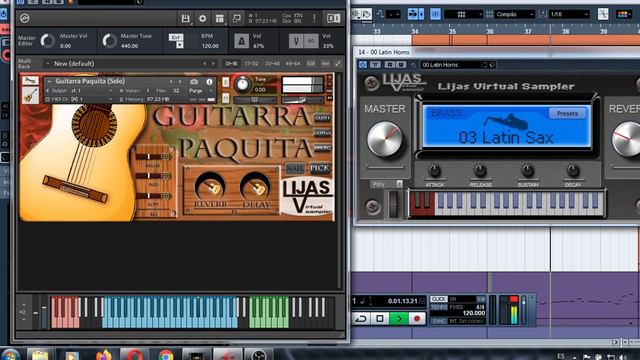
Task: Select rack page 33-48 tab
Action: click(272, 64)
